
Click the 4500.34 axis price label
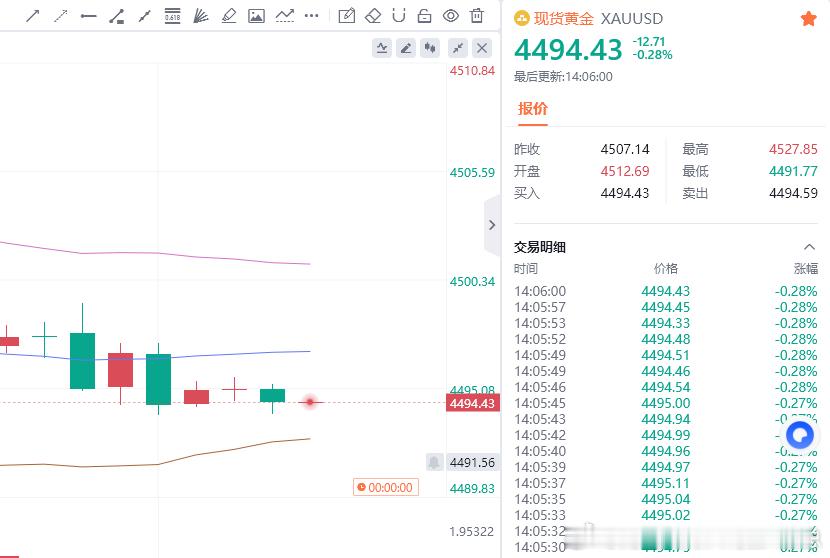pos(472,281)
